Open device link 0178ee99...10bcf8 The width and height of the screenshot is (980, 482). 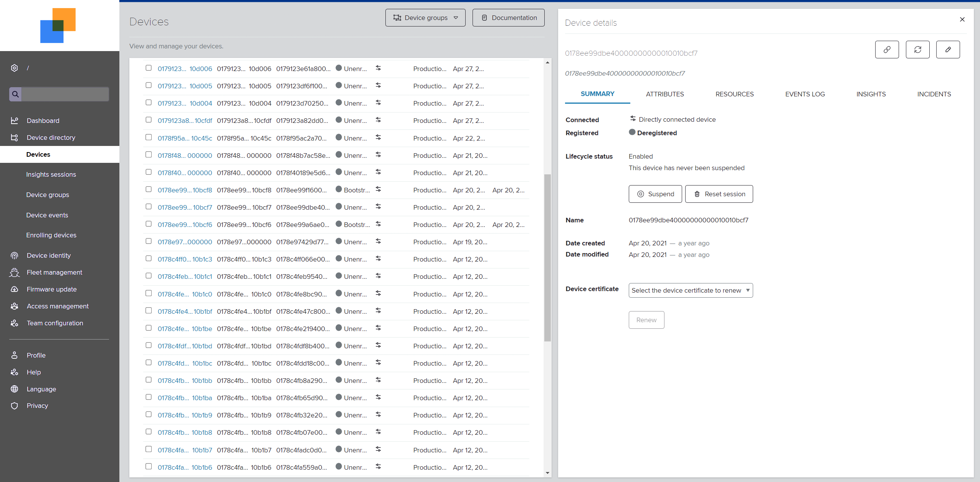[185, 190]
